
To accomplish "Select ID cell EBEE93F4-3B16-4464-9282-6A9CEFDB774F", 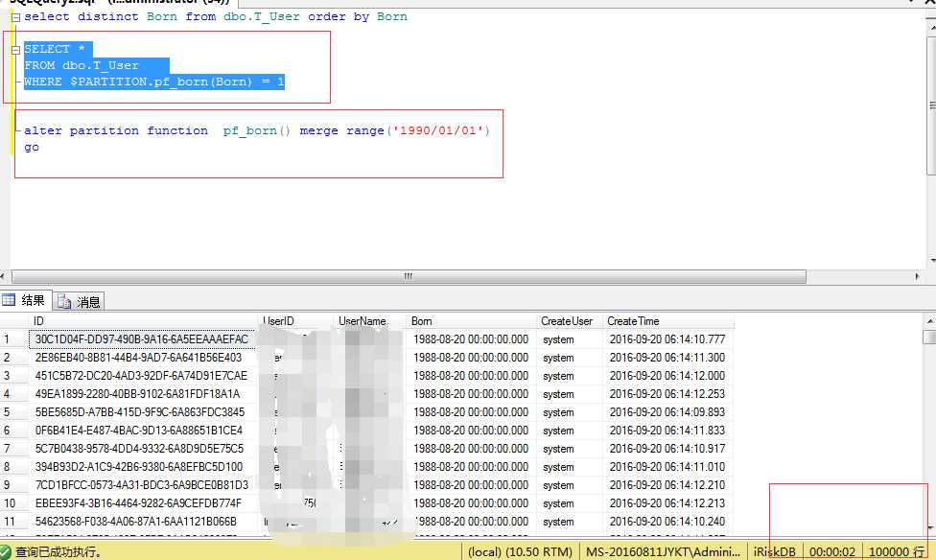I will [x=142, y=503].
